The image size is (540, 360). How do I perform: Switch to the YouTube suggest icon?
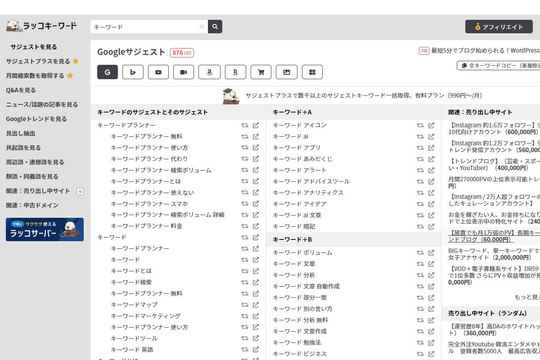coord(158,72)
